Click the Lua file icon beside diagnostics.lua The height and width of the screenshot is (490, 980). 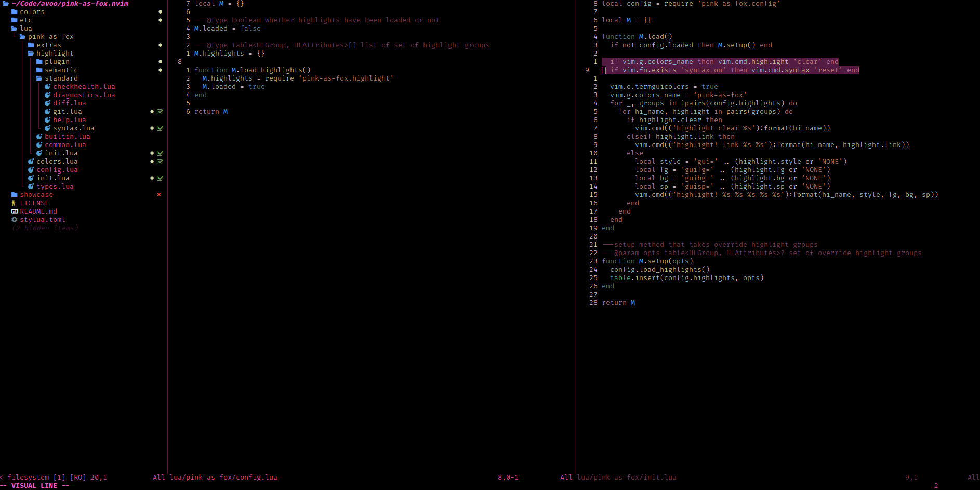point(47,95)
